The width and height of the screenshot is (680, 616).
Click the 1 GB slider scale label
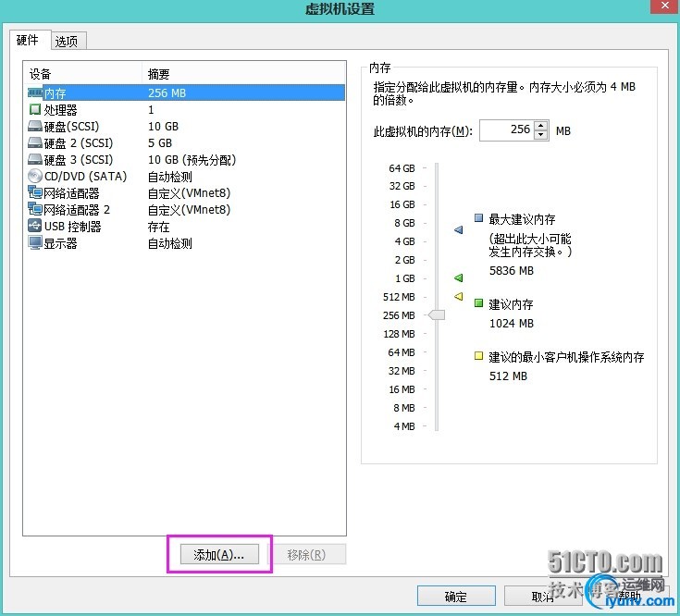point(405,277)
